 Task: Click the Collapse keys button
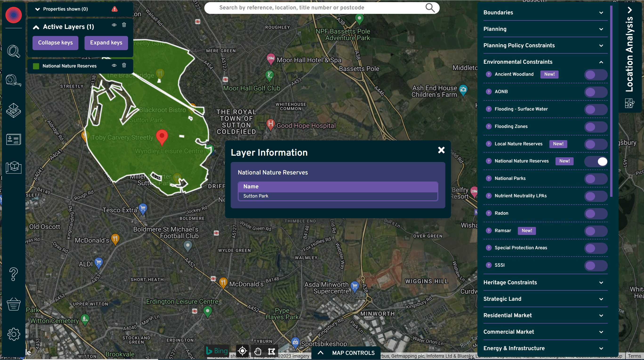pyautogui.click(x=54, y=42)
